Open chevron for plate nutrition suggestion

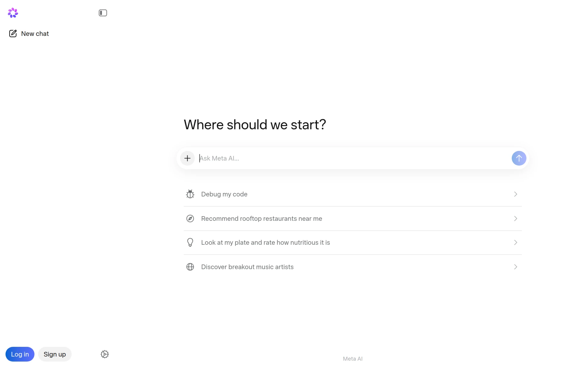tap(516, 243)
